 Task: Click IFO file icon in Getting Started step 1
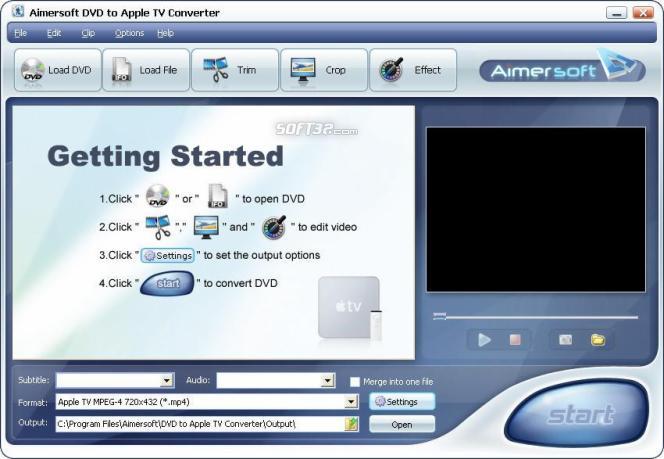point(218,196)
